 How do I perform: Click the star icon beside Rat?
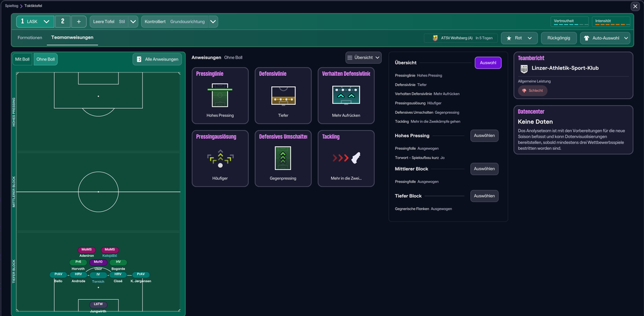pos(509,38)
